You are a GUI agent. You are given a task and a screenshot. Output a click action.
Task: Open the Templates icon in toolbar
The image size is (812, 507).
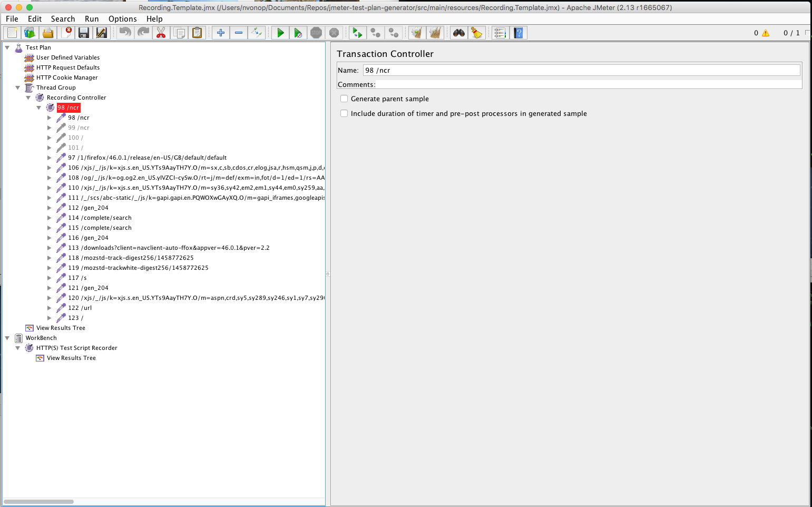[x=30, y=33]
